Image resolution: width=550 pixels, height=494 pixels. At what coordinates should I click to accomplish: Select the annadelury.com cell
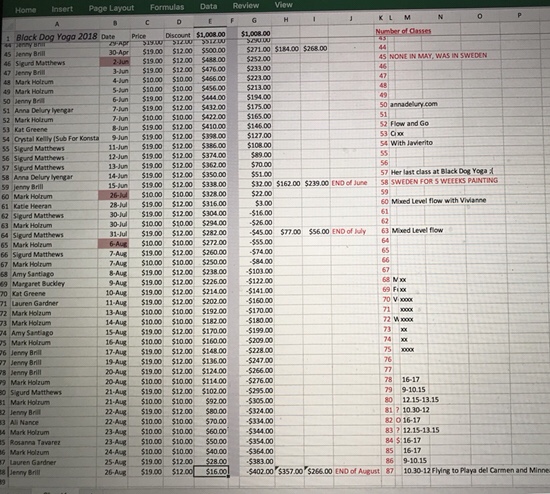pos(414,104)
